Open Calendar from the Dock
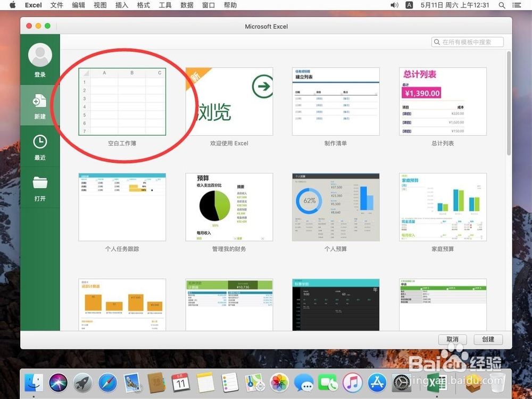 coord(181,383)
